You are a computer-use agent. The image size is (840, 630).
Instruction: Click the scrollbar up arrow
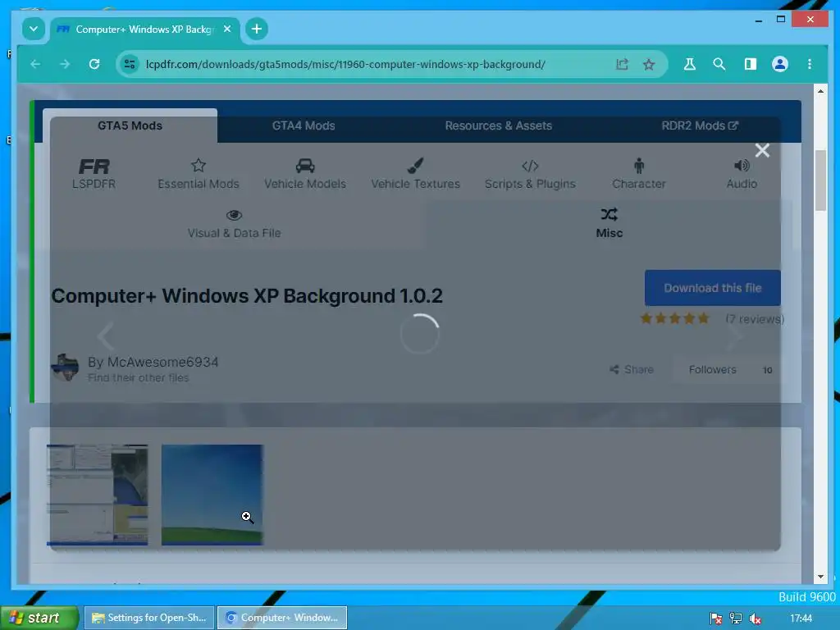coord(820,91)
